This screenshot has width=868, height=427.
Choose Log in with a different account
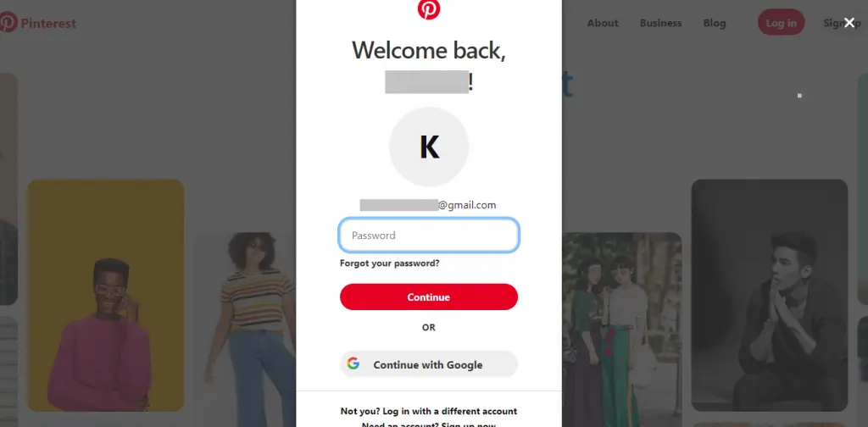[x=428, y=411]
